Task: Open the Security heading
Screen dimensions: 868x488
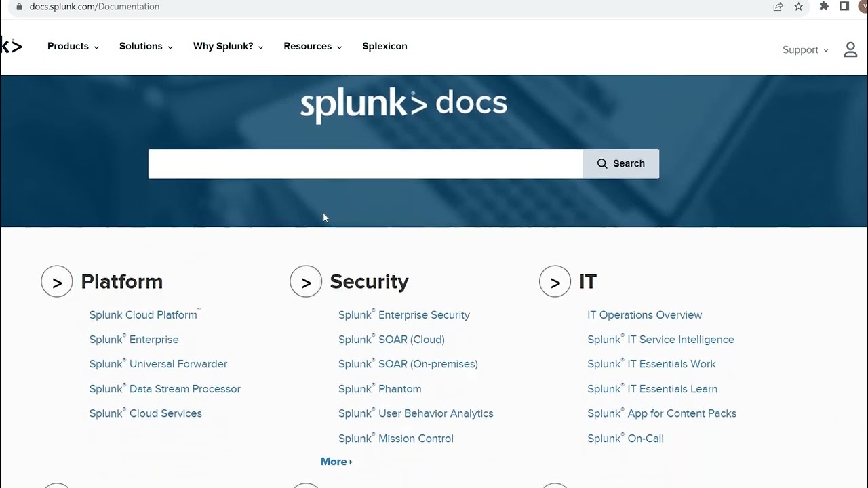Action: (x=369, y=281)
